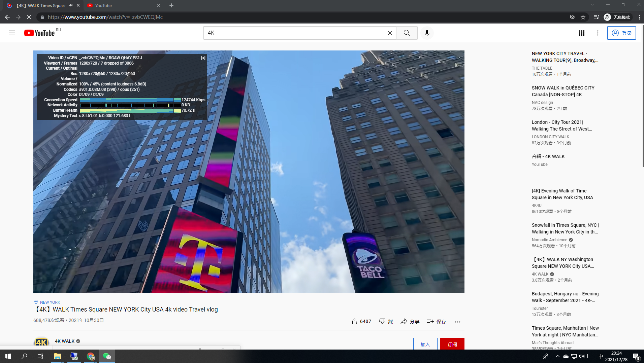Open the incognito 无痕模式 indicator
644x363 pixels.
(617, 17)
